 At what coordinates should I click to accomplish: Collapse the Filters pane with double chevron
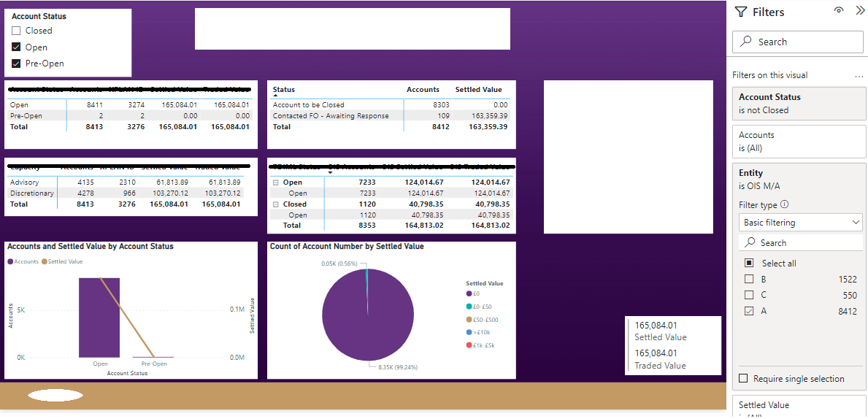[859, 10]
